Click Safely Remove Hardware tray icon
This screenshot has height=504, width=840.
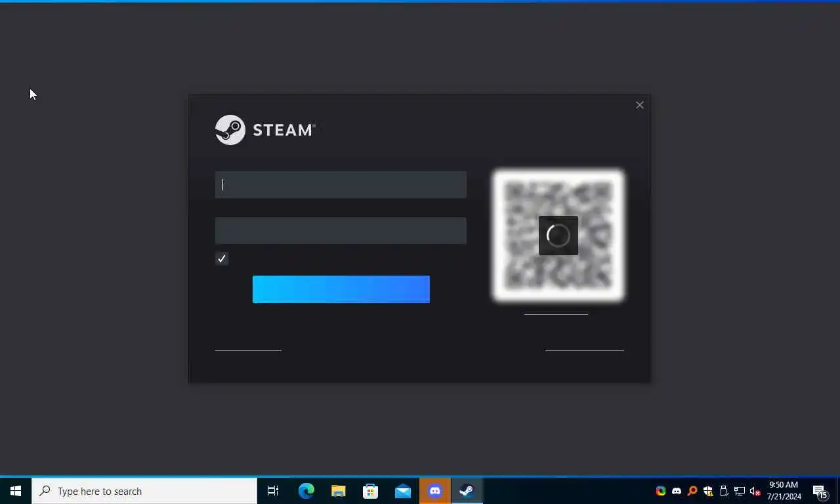click(724, 491)
